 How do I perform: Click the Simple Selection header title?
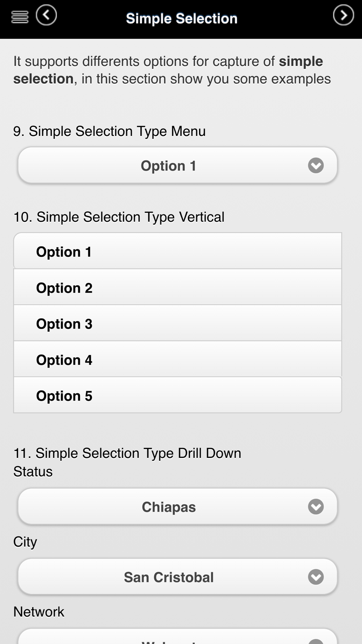click(x=182, y=18)
